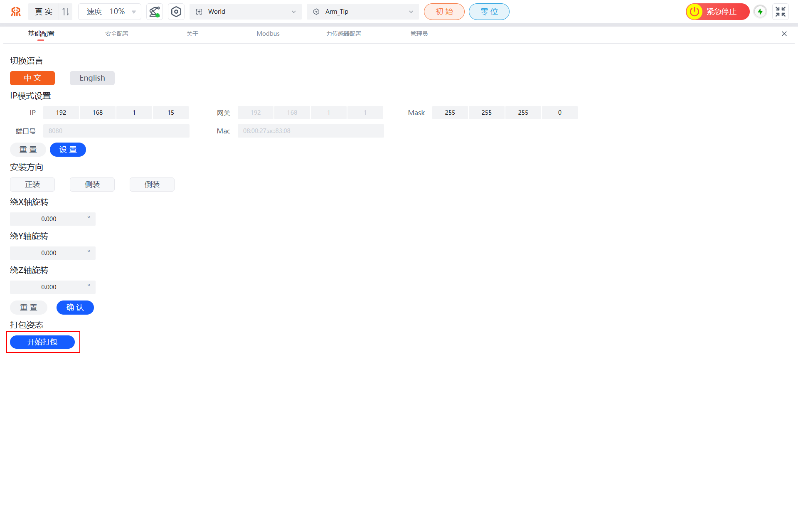798x532 pixels.
Task: Open the 关于 about tab
Action: pos(192,34)
